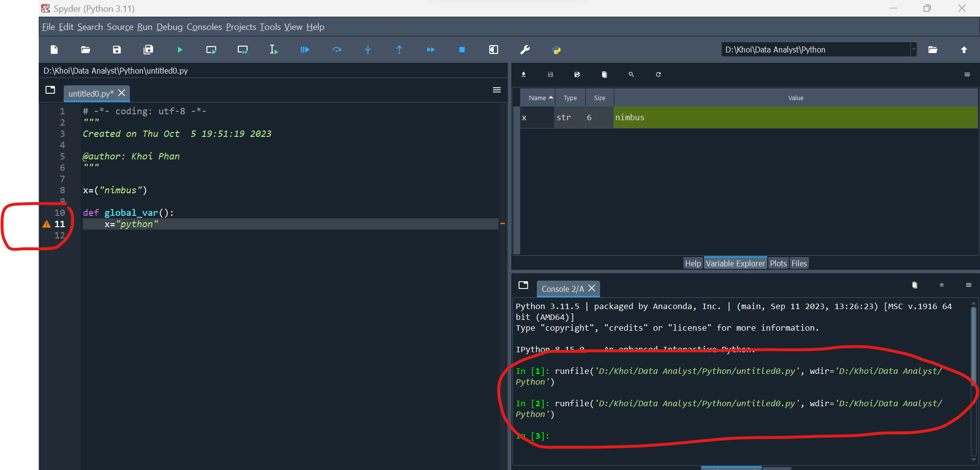Switch to the Help pane tab
This screenshot has height=470, width=980.
(693, 263)
